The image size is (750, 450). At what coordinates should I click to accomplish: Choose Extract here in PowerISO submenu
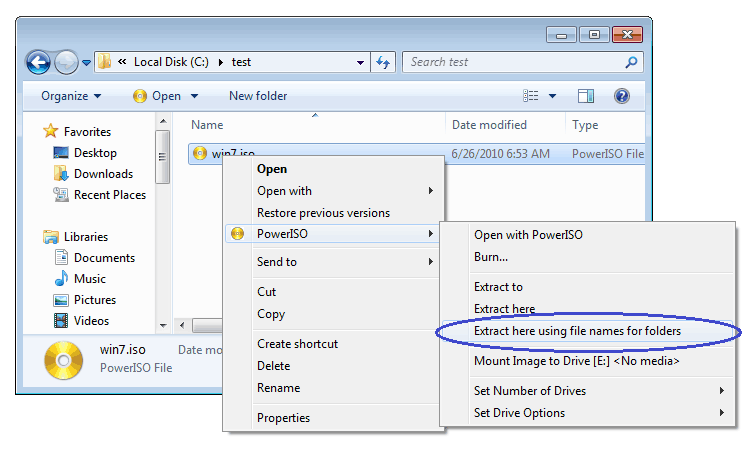pyautogui.click(x=504, y=309)
